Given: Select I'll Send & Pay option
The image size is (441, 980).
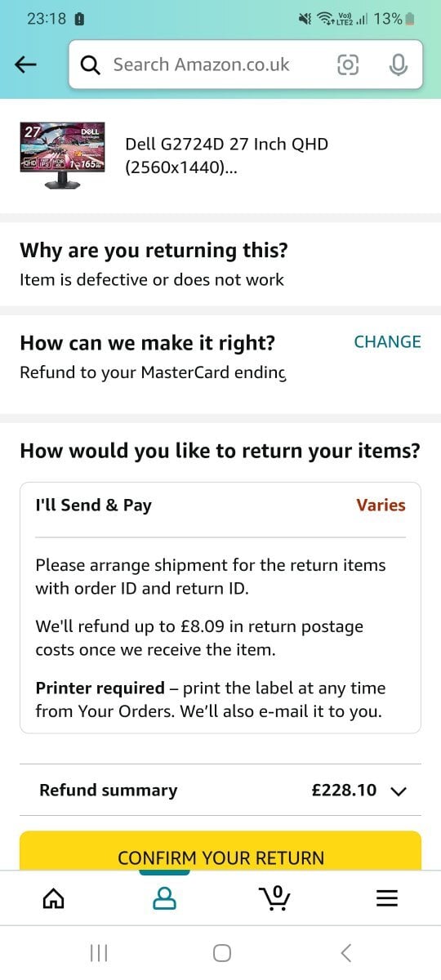Looking at the screenshot, I should click(220, 608).
